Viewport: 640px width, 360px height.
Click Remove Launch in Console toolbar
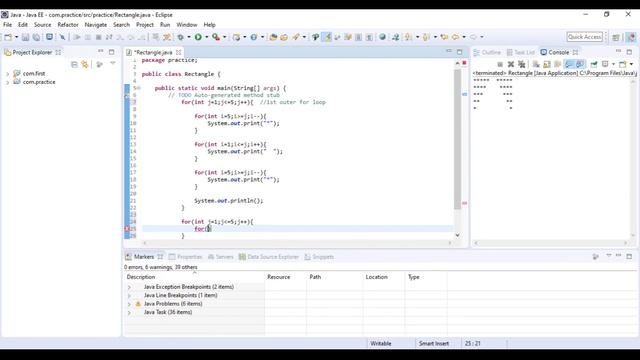pyautogui.click(x=511, y=64)
